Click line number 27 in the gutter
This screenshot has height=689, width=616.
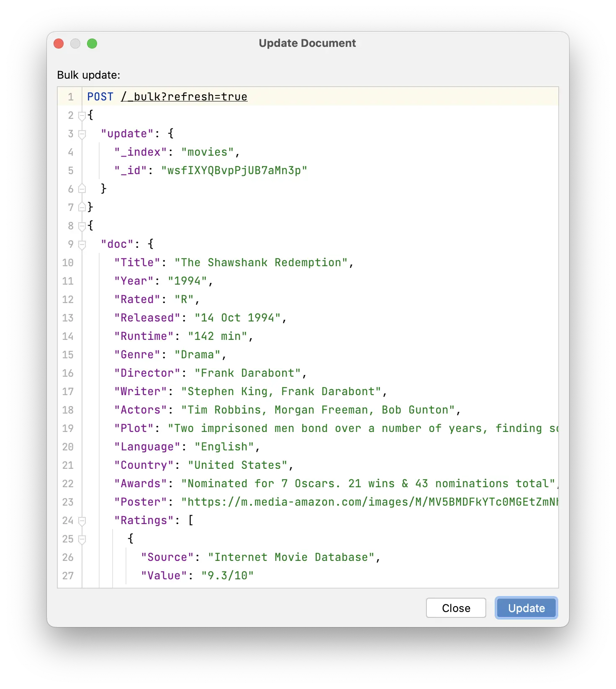click(68, 576)
